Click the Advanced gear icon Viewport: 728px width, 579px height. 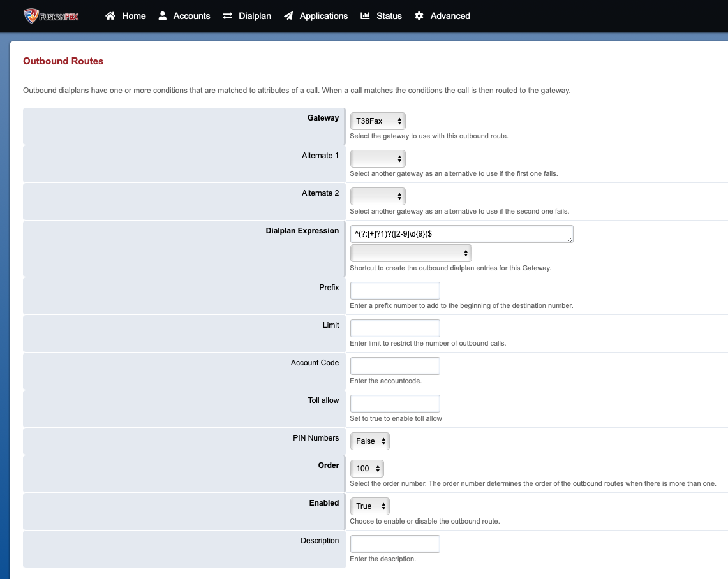coord(419,16)
